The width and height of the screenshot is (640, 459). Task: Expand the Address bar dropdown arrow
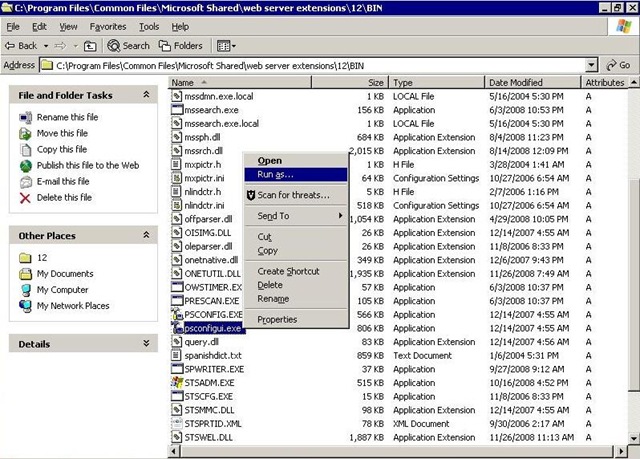(591, 65)
